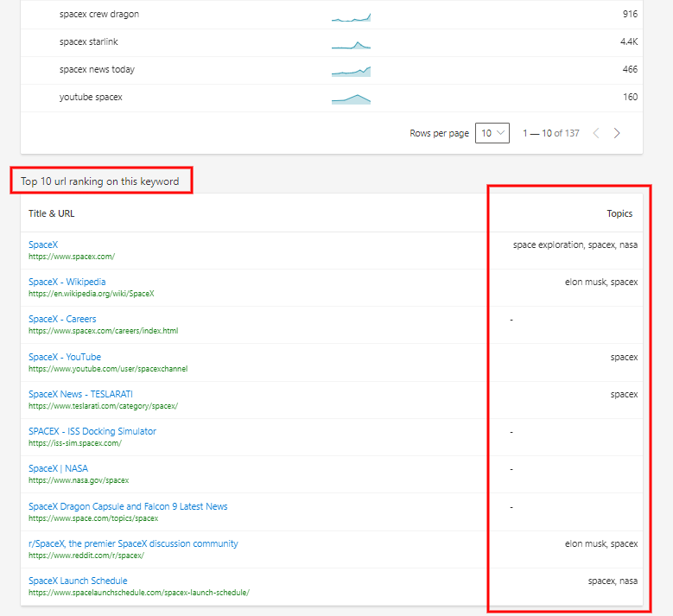This screenshot has width=673, height=616.
Task: Click the 916 volume value
Action: point(630,14)
